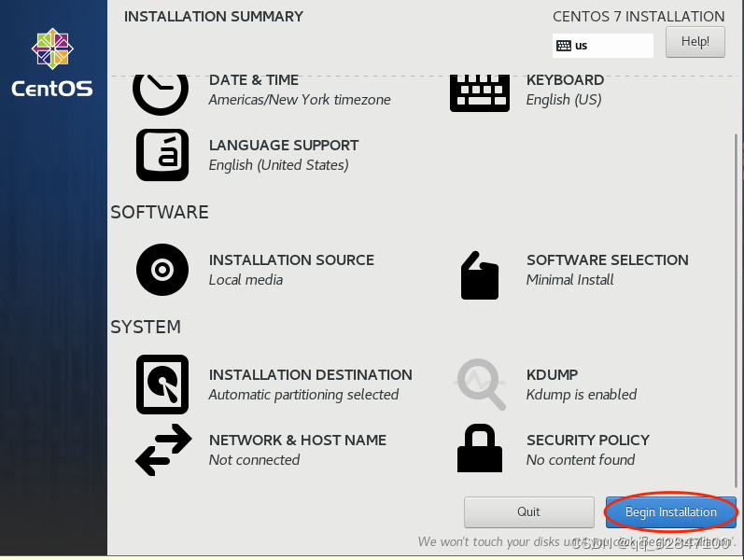Click the 'Minimal Install' status text
Viewport: 744px width, 560px height.
(569, 280)
